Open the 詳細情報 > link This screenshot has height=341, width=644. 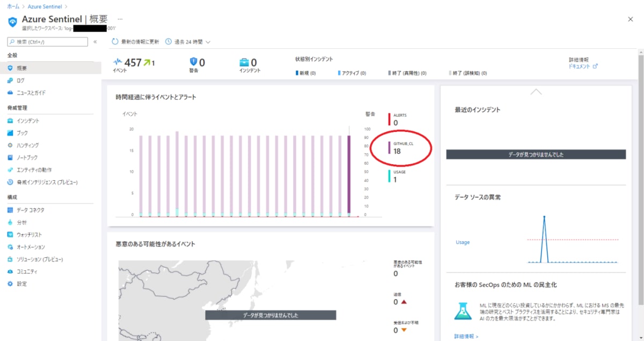click(x=466, y=337)
